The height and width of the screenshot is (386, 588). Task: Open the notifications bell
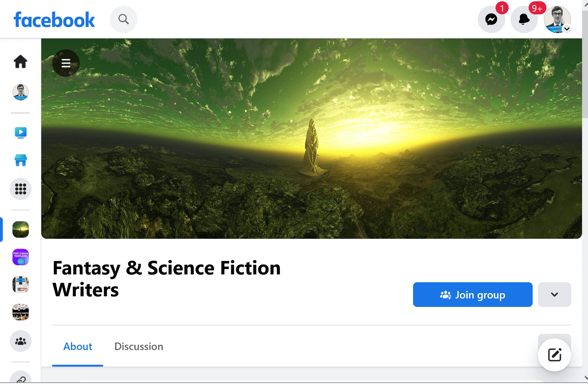524,19
